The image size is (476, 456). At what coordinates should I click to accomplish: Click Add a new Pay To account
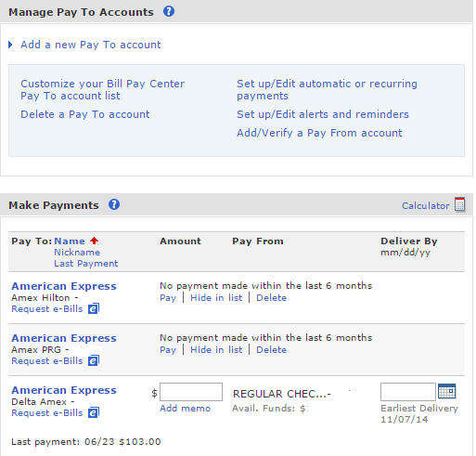(x=91, y=45)
